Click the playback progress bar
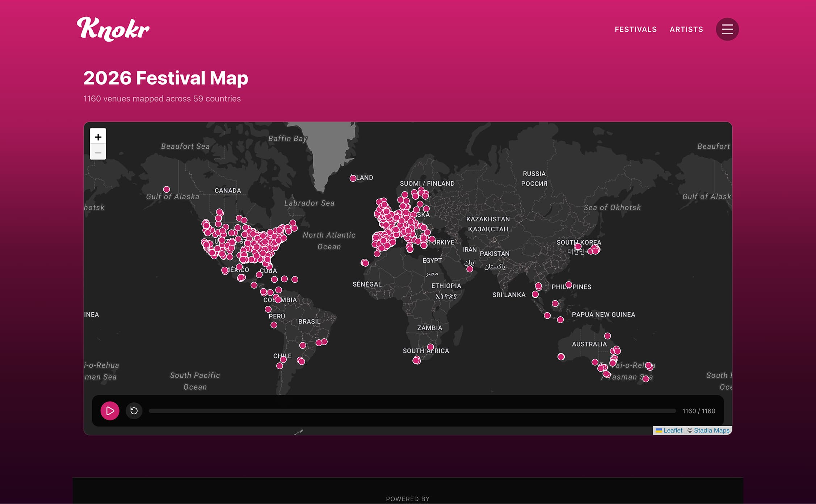 click(413, 411)
